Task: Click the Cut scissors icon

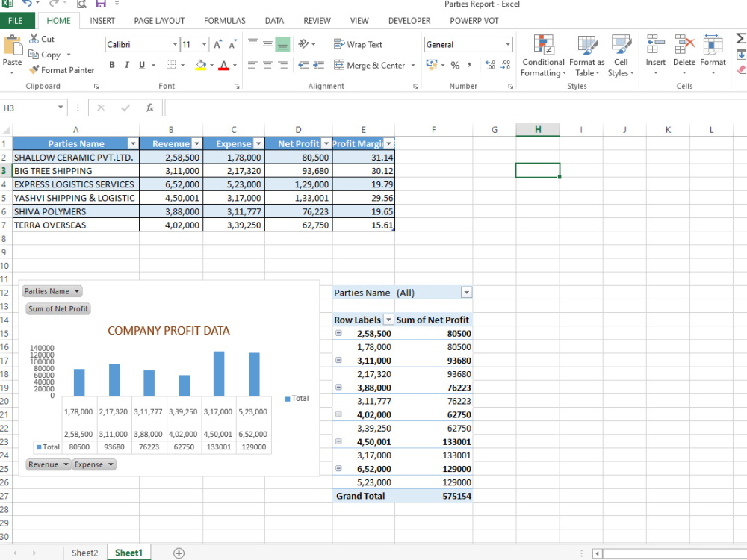Action: [34, 39]
